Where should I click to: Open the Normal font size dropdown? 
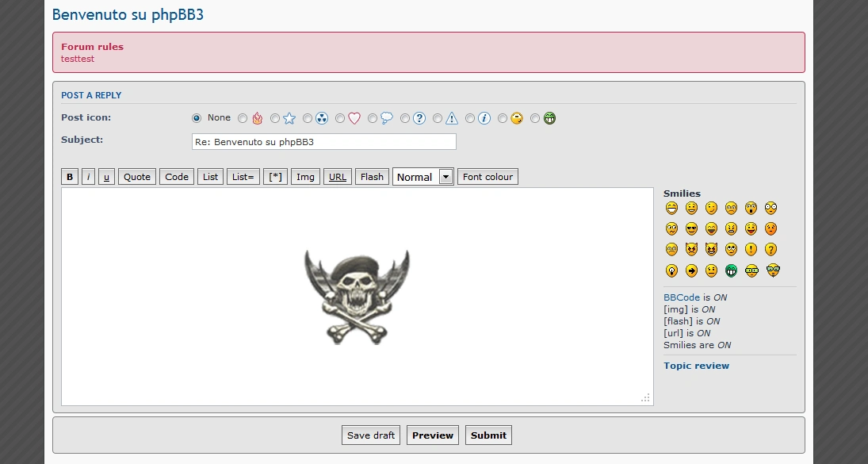pos(423,177)
